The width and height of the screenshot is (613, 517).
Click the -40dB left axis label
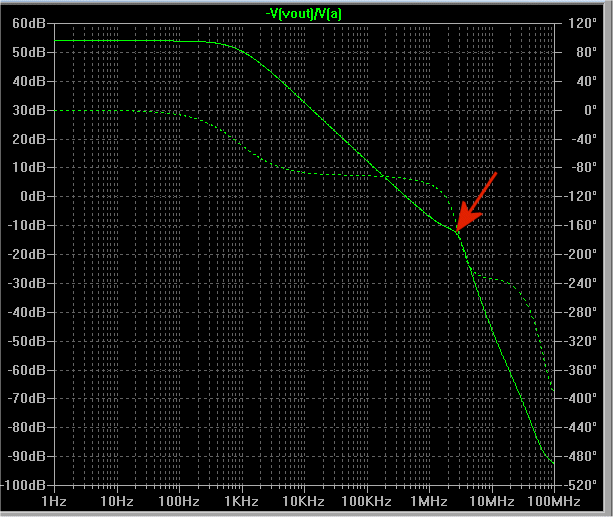(x=27, y=312)
